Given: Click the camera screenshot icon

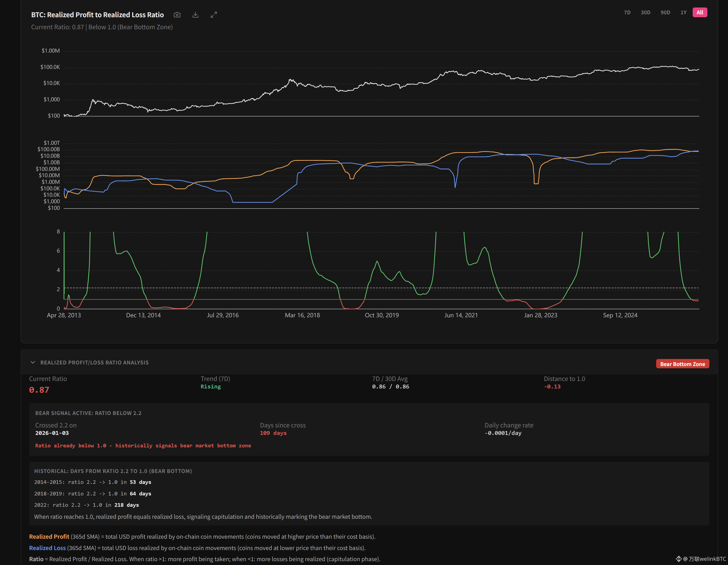Looking at the screenshot, I should click(x=177, y=15).
